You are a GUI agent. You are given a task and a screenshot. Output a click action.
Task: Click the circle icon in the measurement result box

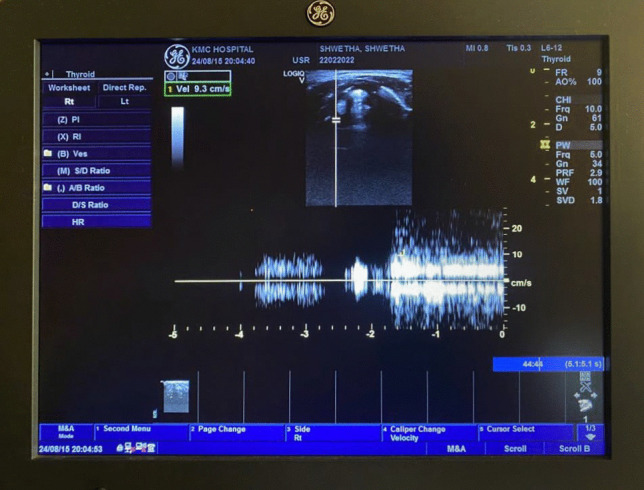(x=171, y=76)
